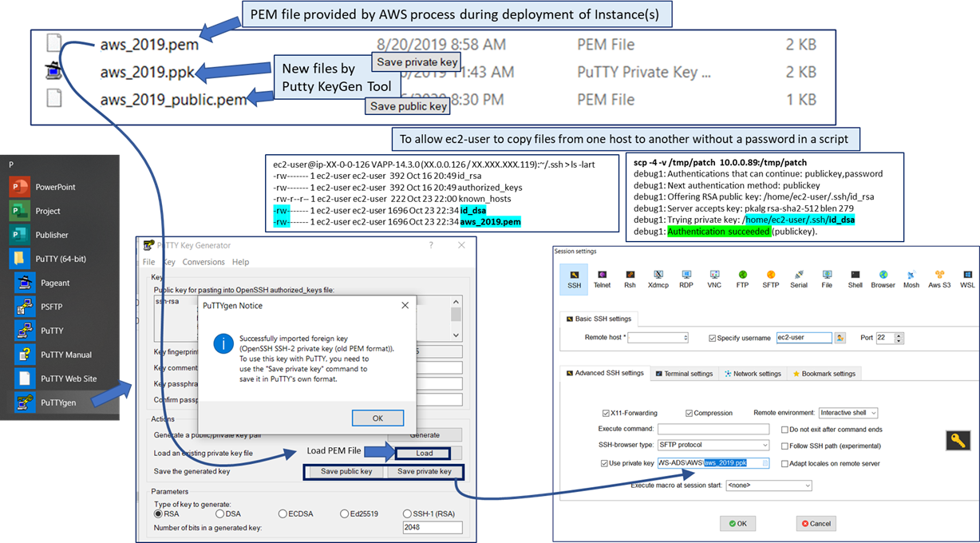Select the ECDSA key type radio button
The image size is (980, 543).
pos(283,513)
